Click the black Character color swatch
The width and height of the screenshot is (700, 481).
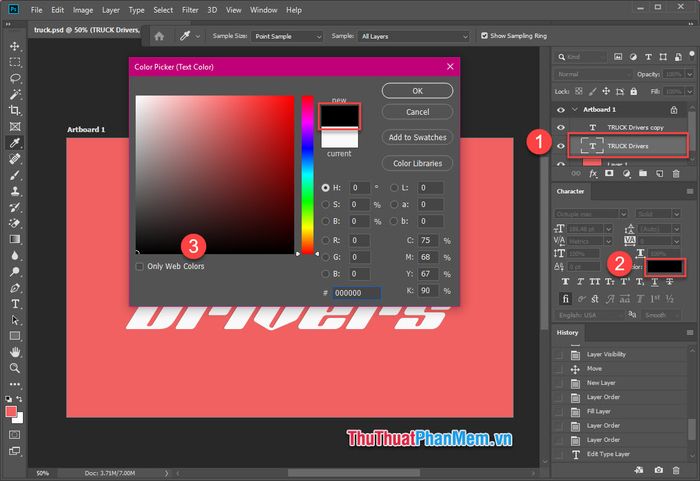pos(664,267)
